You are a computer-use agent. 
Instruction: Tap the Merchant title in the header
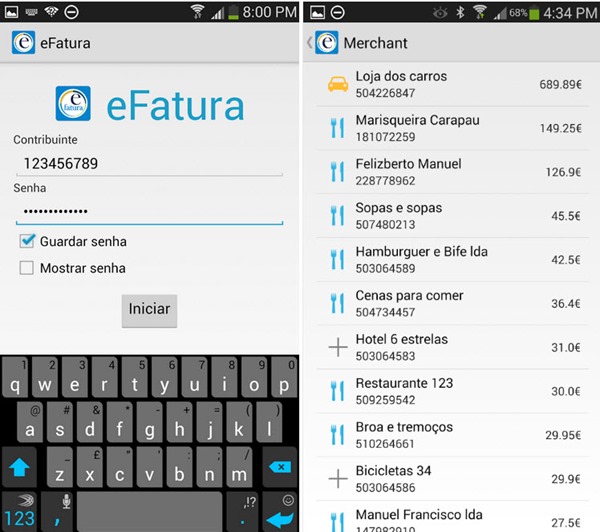[x=375, y=43]
